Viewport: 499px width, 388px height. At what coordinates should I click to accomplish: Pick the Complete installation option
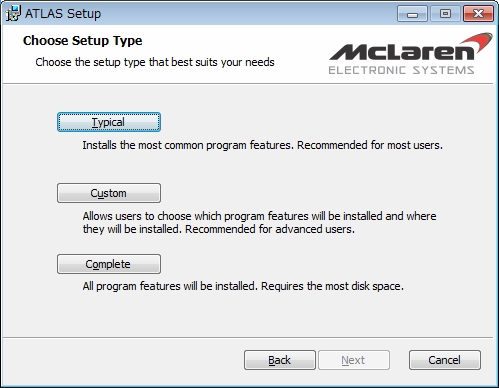coord(109,264)
